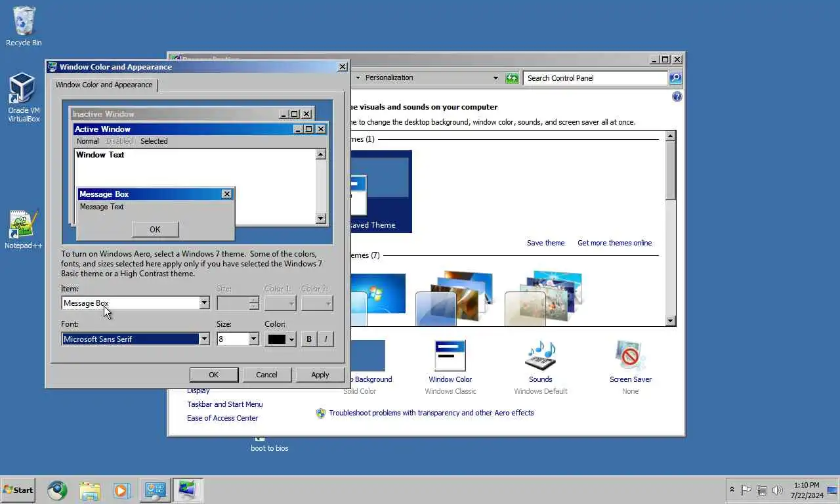Open the Oracle VM VirtualBox desktop icon

(x=24, y=98)
